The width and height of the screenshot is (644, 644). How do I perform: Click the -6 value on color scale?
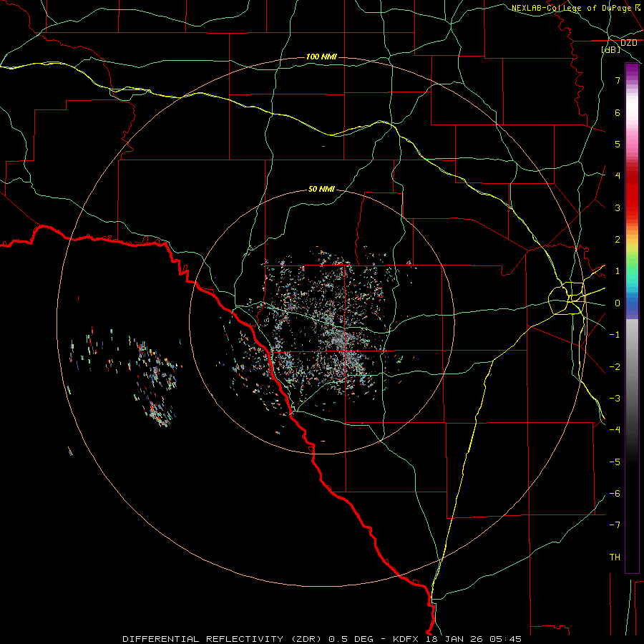615,494
